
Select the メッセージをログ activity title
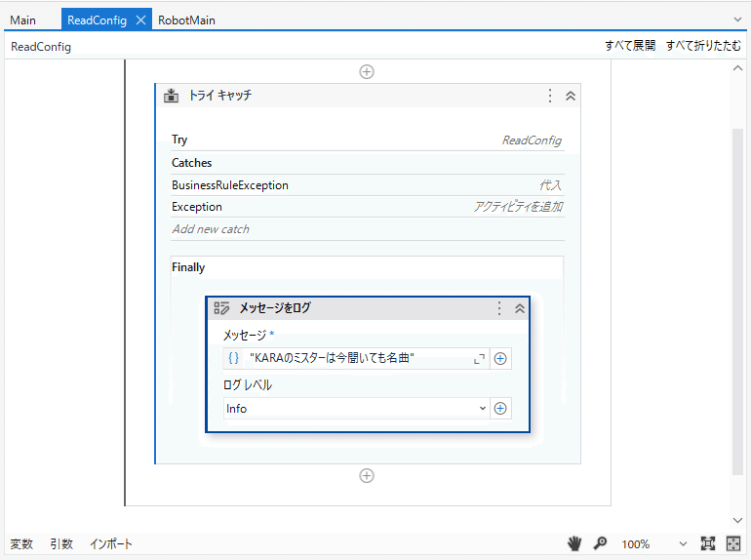275,308
